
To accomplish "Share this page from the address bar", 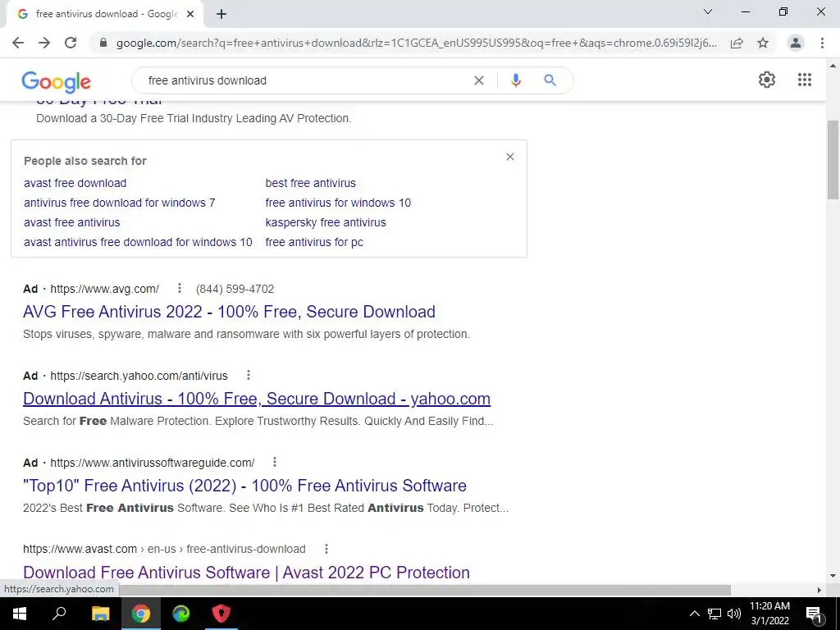I will (737, 43).
